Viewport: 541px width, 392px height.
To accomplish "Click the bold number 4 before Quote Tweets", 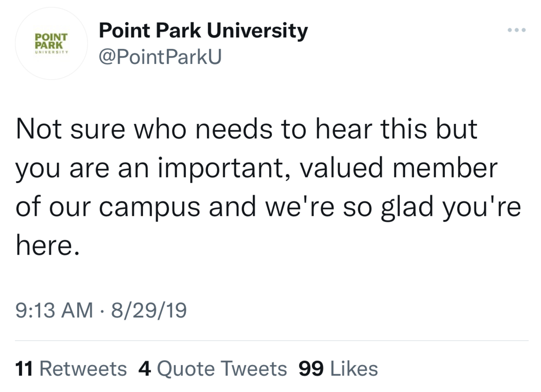I will click(x=144, y=369).
